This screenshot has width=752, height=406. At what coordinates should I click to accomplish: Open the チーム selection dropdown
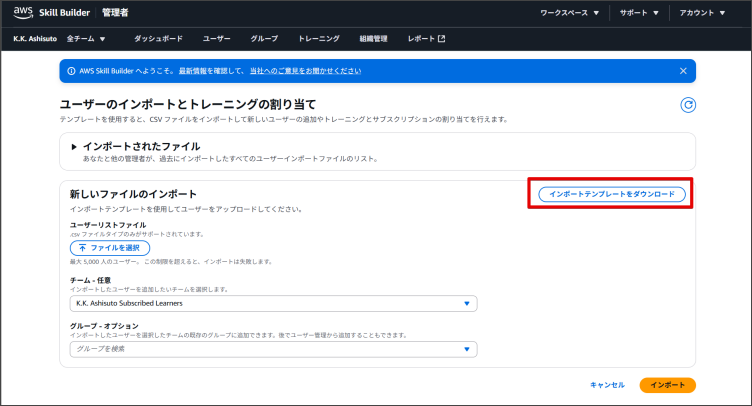[273, 304]
